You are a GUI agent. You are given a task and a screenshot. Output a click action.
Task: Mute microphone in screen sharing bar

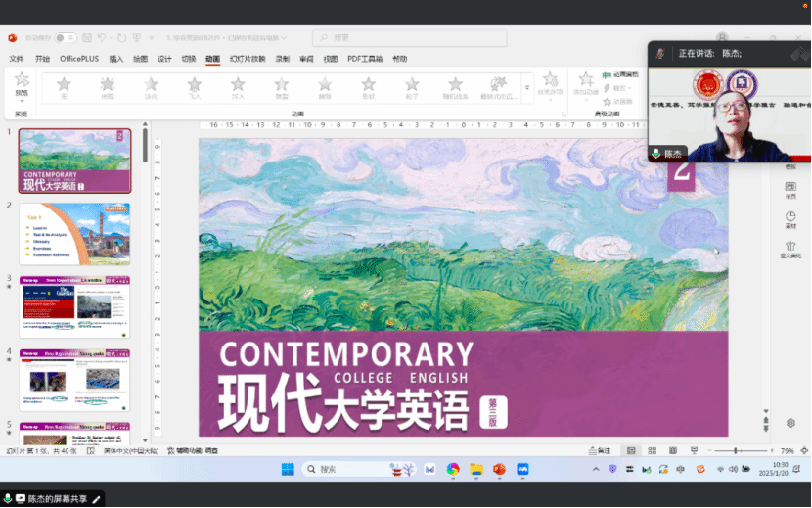point(8,499)
